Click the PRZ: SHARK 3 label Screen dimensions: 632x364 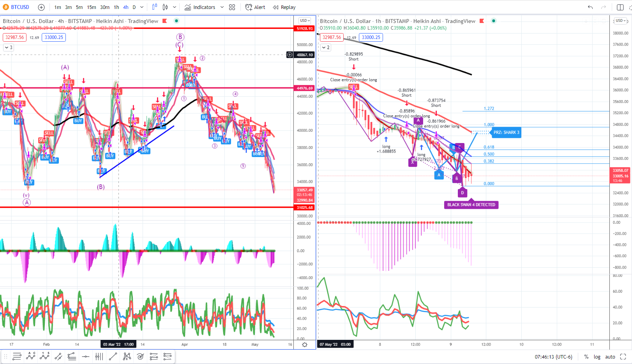[506, 133]
